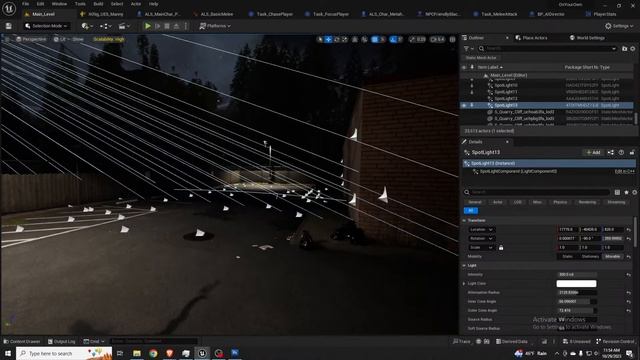Screen dimensions: 640x360
Task: Toggle surface snapping icon in viewport toolbar
Action: click(x=364, y=39)
